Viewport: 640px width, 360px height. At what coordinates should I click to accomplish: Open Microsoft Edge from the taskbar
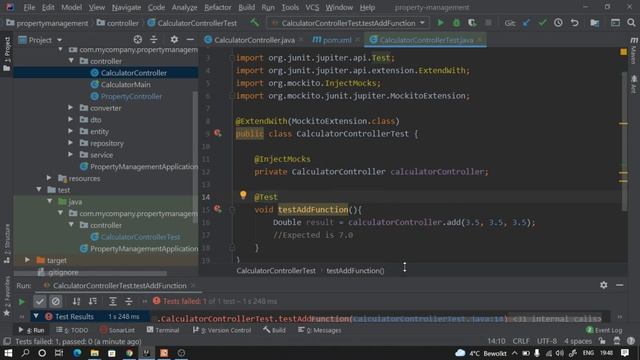(x=77, y=353)
